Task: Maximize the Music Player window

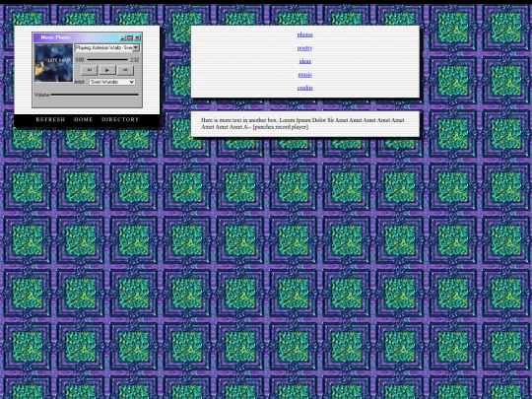Action: 129,37
